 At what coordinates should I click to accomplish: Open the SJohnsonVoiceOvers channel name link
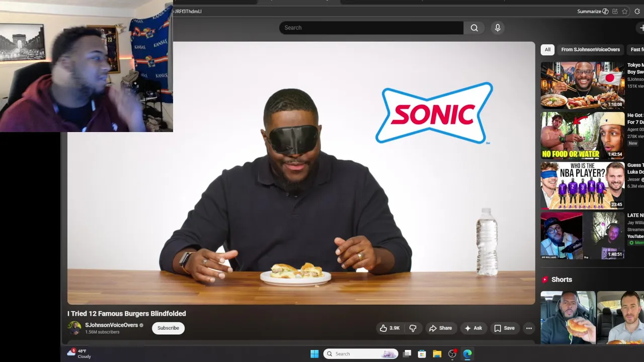click(111, 325)
